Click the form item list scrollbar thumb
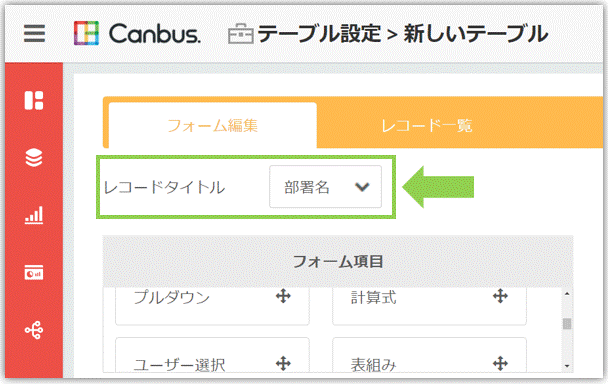 click(x=567, y=323)
